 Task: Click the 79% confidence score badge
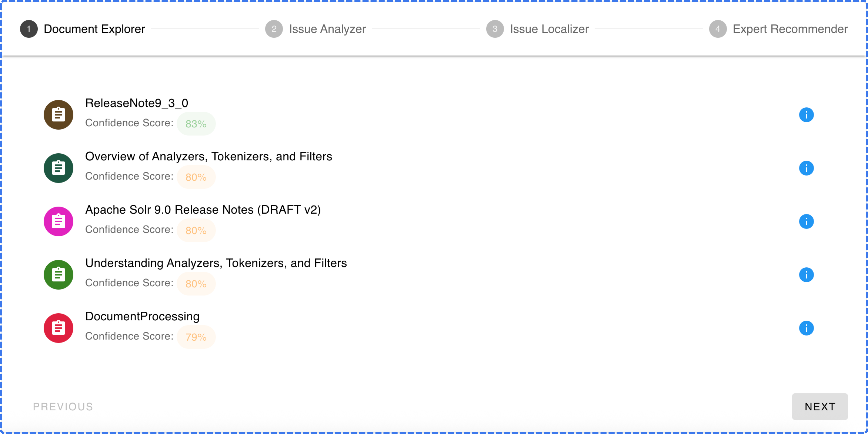(196, 337)
